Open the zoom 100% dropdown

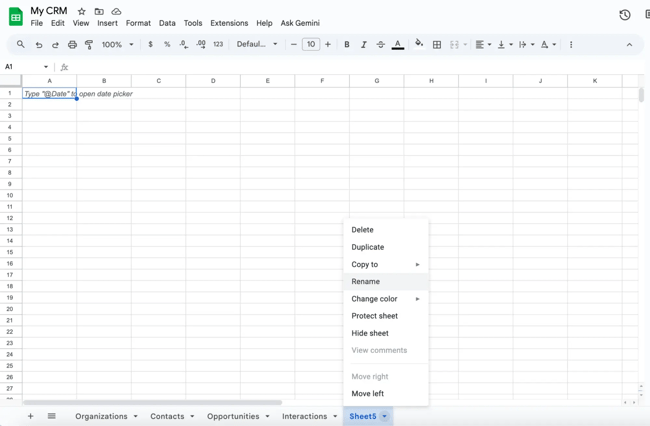118,44
